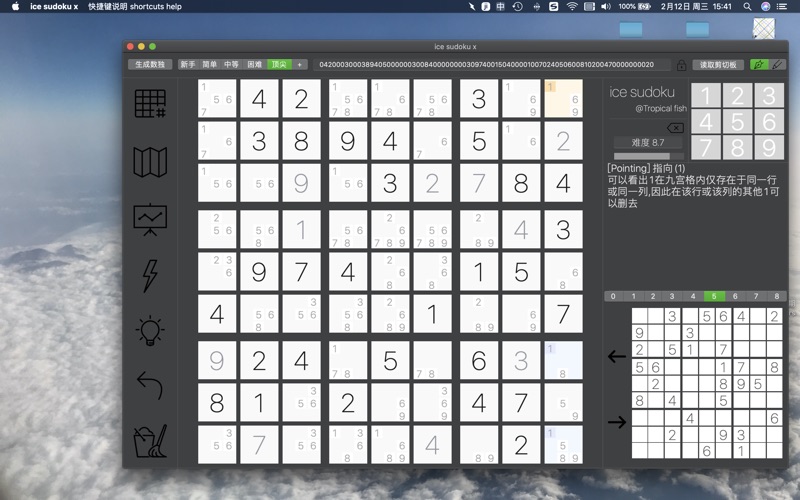Click the right arrow beside mini grid

(617, 422)
